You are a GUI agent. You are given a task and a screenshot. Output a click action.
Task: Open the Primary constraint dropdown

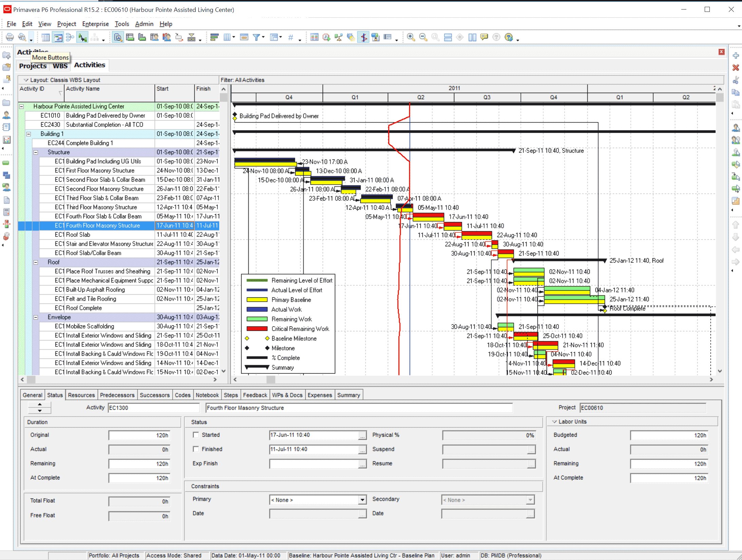(362, 500)
